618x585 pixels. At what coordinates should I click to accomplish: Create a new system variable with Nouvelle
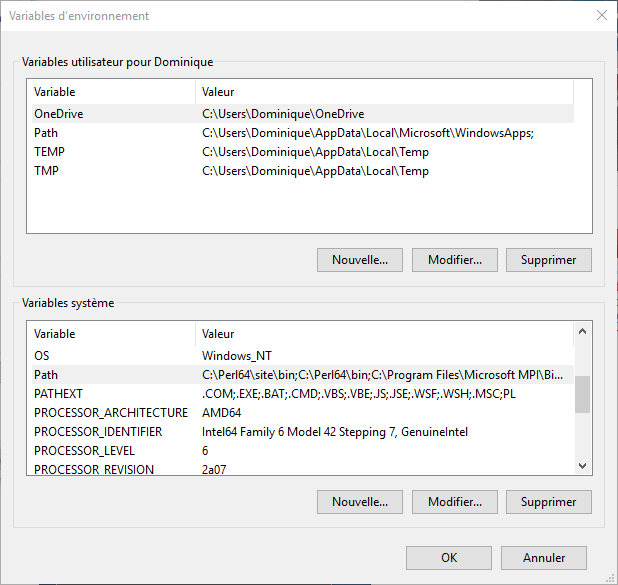(x=360, y=501)
